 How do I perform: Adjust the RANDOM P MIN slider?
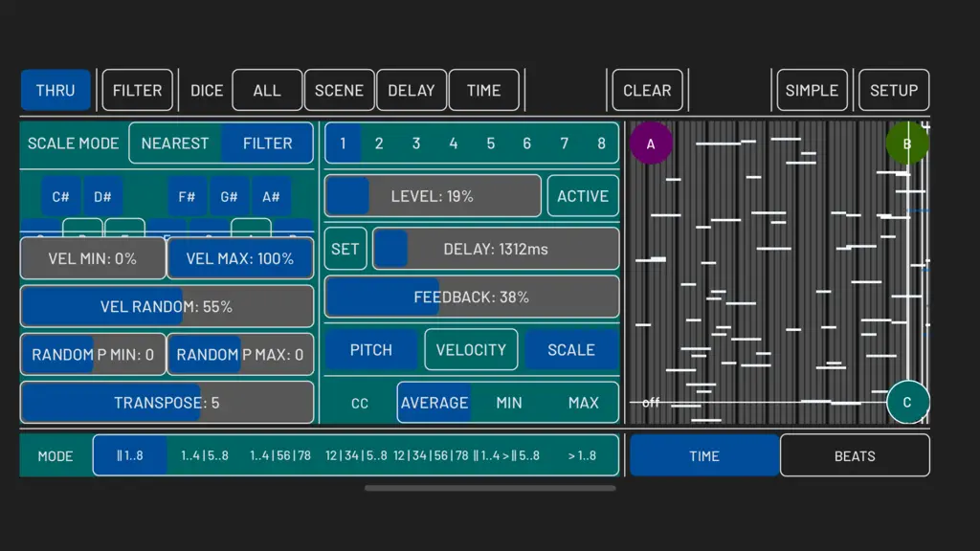pyautogui.click(x=93, y=354)
